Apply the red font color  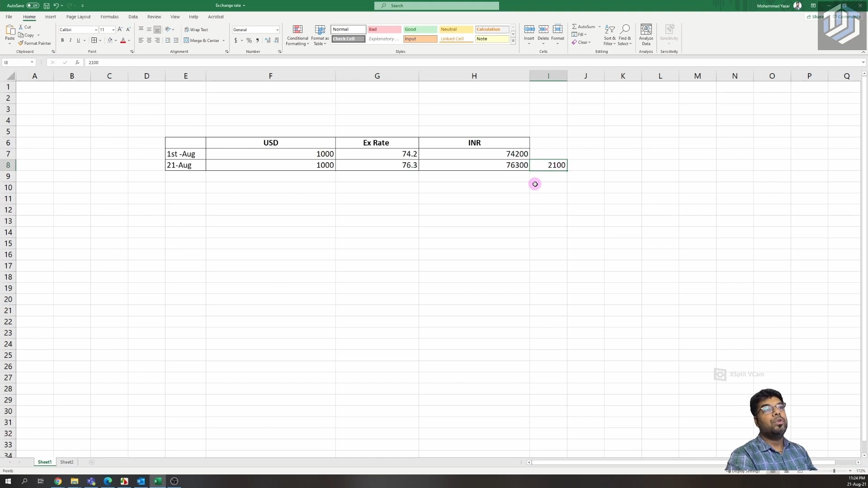[123, 41]
